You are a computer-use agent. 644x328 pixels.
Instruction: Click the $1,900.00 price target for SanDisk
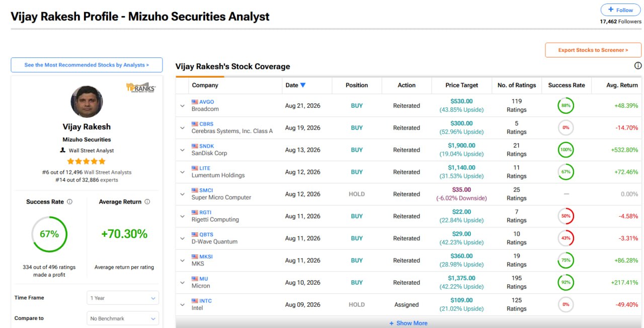461,146
